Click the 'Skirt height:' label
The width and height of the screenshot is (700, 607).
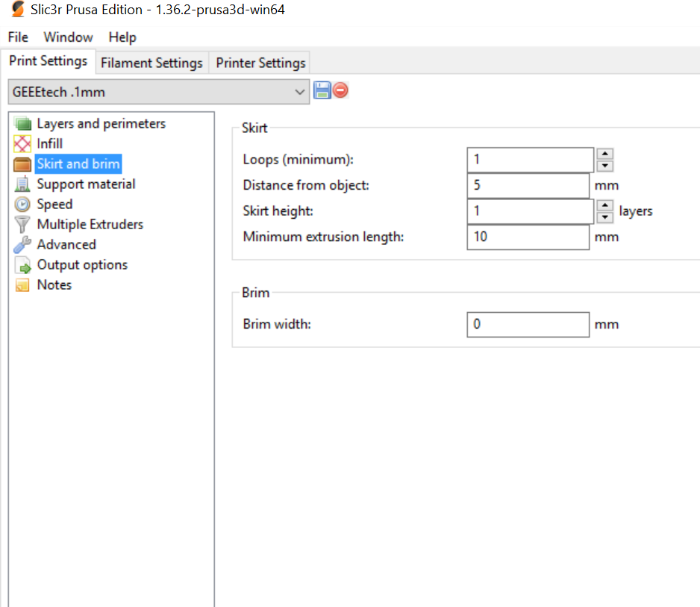(x=278, y=211)
